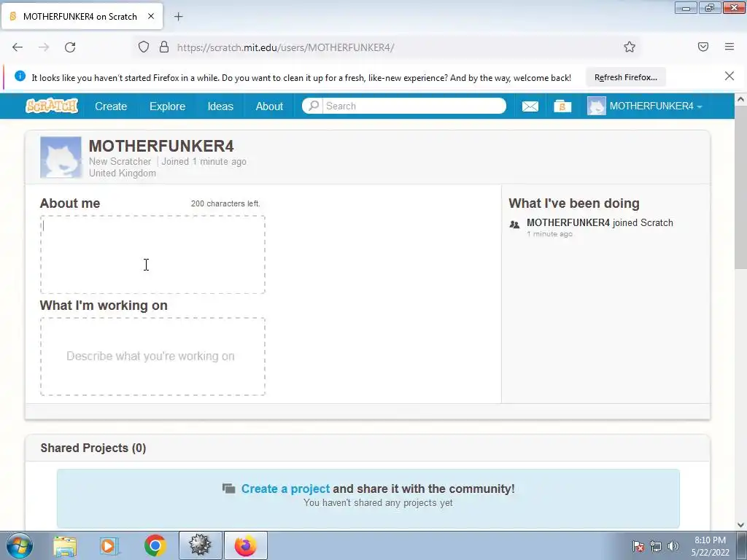This screenshot has height=560, width=747.
Task: Open a new tab with plus button
Action: point(178,17)
